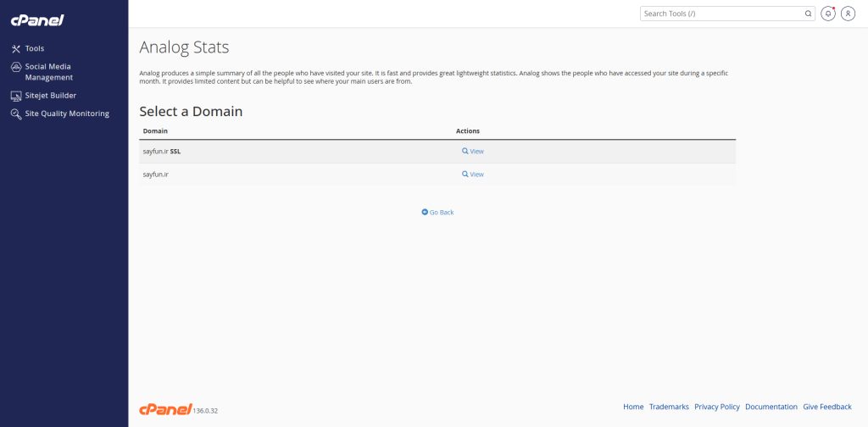Click the Site Quality Monitoring magnifier icon
The height and width of the screenshot is (427, 868).
point(16,114)
